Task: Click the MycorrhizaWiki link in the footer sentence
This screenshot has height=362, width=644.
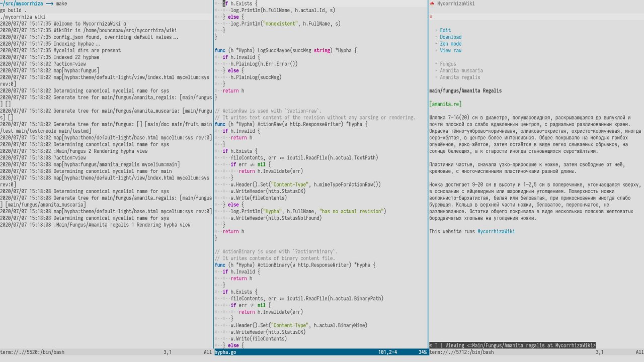Action: pyautogui.click(x=496, y=232)
